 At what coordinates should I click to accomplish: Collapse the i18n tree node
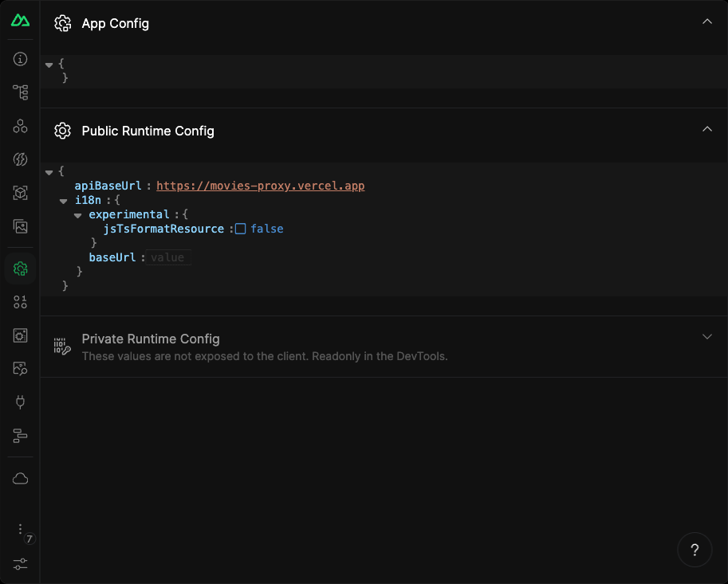pos(63,201)
